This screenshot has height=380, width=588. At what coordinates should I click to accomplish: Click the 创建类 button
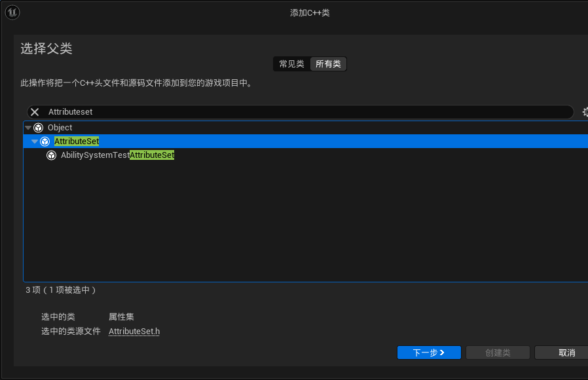pyautogui.click(x=498, y=352)
